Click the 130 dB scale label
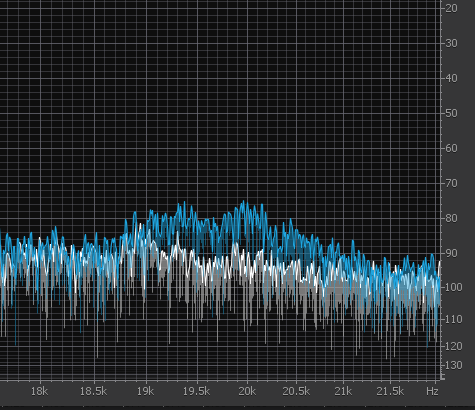Viewport: 475px width, 410px height. tap(454, 365)
